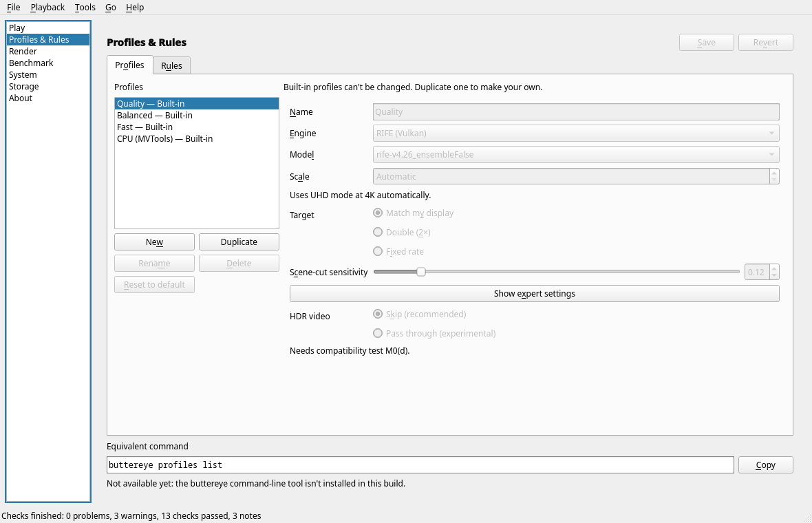Click the New profile button

[x=154, y=242]
